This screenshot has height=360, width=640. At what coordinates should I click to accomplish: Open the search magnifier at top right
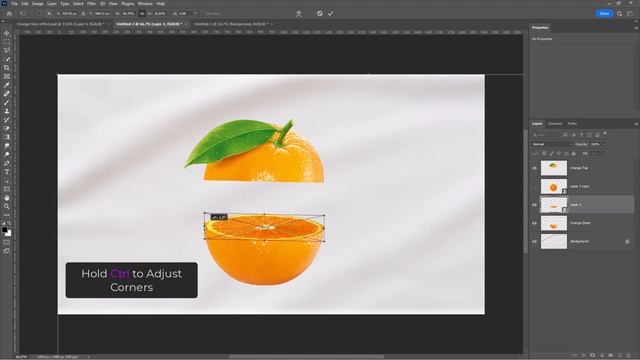(619, 13)
